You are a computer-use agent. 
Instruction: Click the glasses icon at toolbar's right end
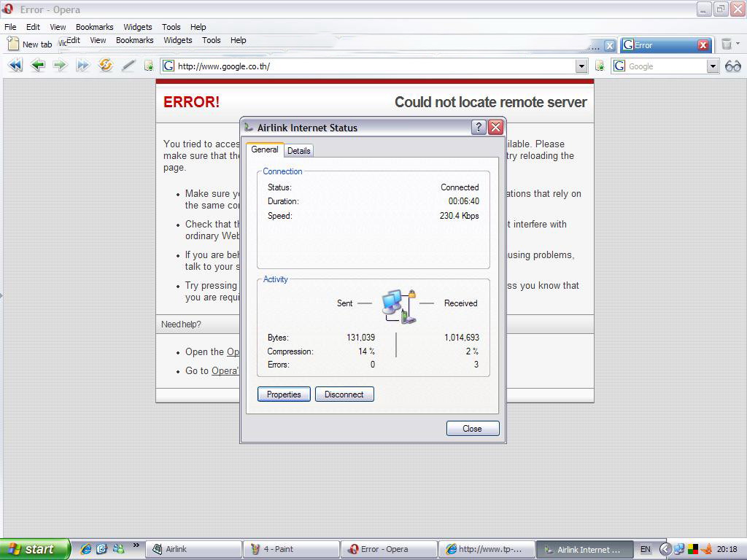tap(732, 66)
